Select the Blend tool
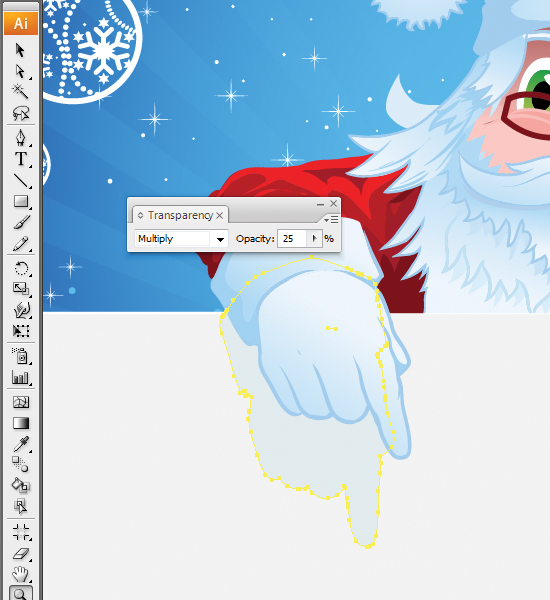550x600 pixels. pos(20,465)
